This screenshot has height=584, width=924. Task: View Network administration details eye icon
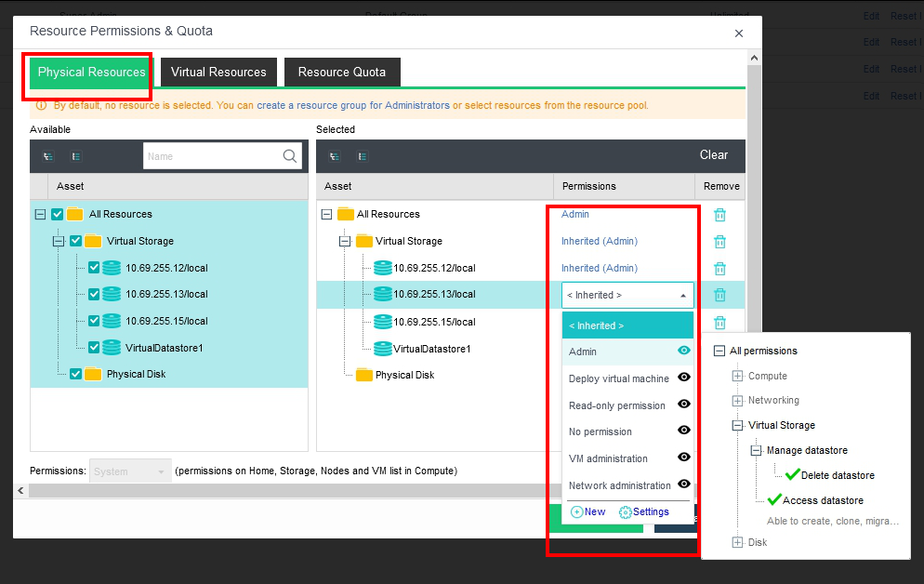pos(683,484)
